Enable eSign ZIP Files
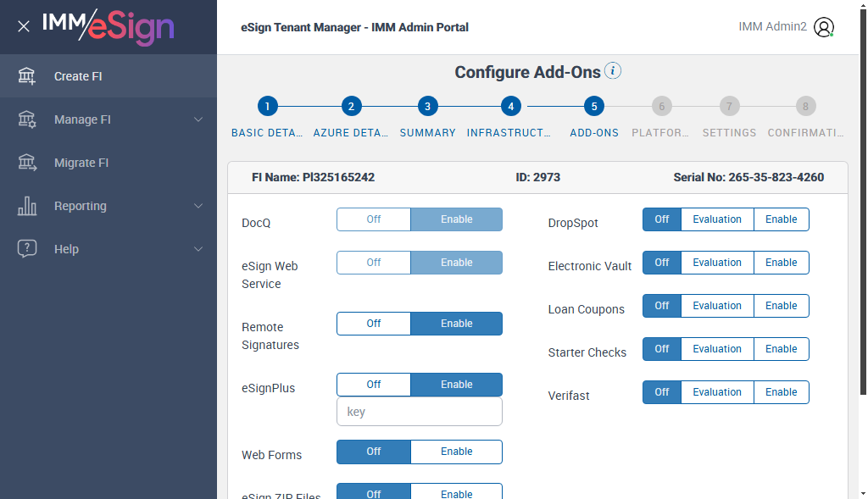868x499 pixels. [456, 492]
